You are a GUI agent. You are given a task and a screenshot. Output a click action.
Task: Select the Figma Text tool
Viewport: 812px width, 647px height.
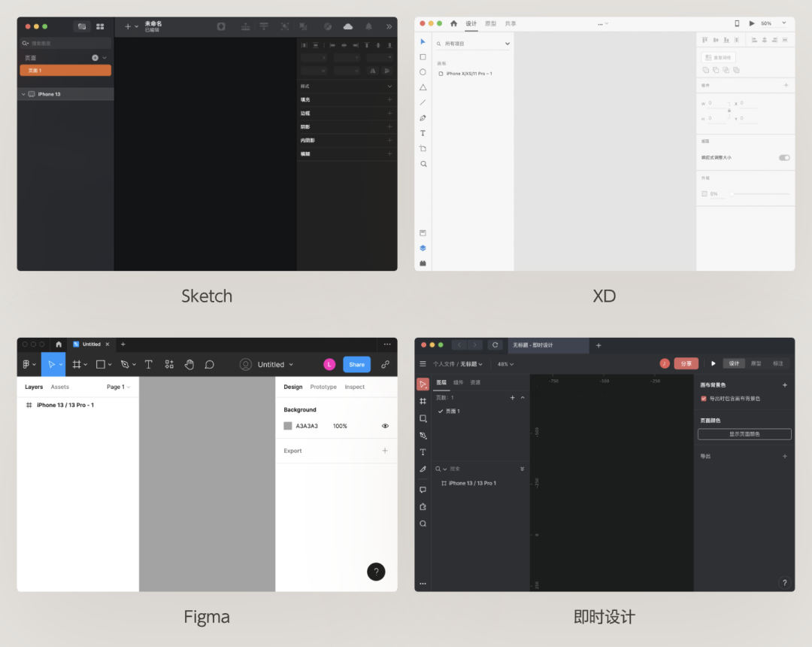click(x=149, y=365)
